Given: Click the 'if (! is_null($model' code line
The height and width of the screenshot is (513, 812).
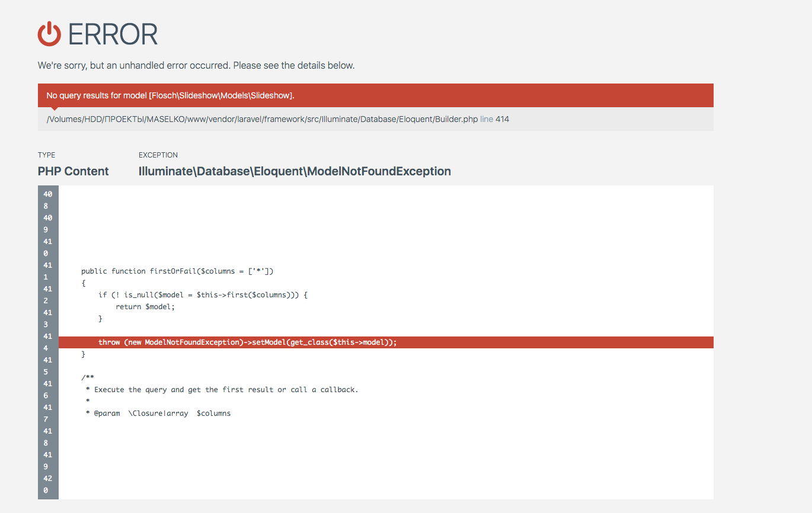Looking at the screenshot, I should [x=203, y=295].
